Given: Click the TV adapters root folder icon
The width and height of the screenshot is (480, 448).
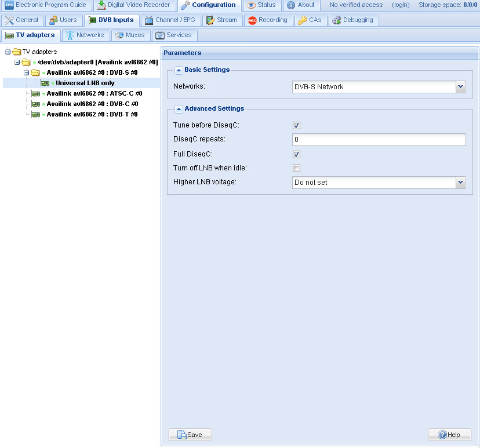Looking at the screenshot, I should (x=17, y=52).
